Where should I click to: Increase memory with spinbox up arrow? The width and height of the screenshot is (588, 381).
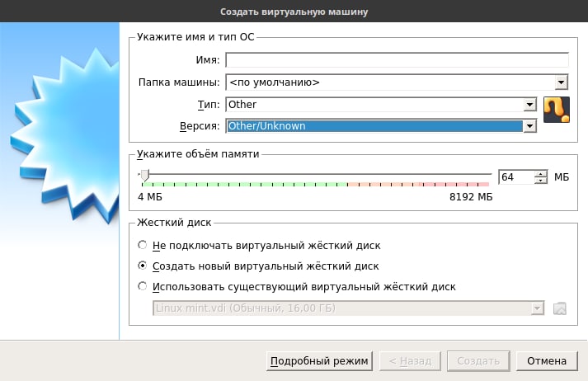pos(541,174)
